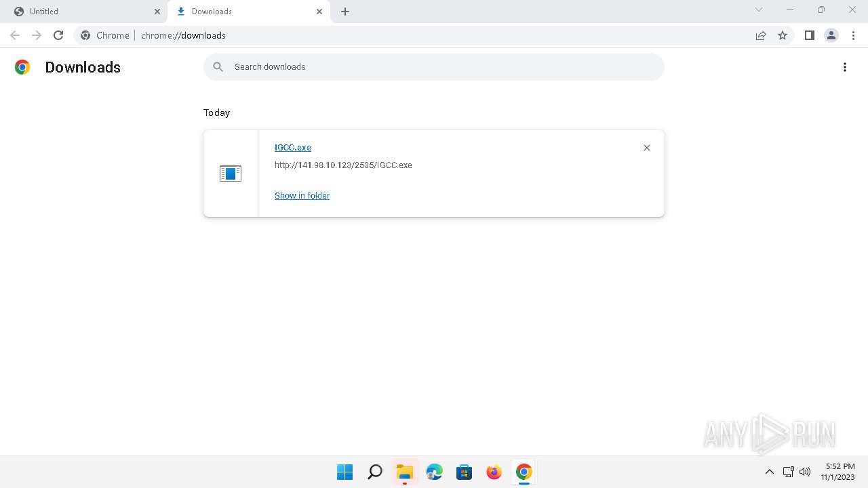Focus the Search downloads field
Image resolution: width=868 pixels, height=488 pixels.
[434, 66]
